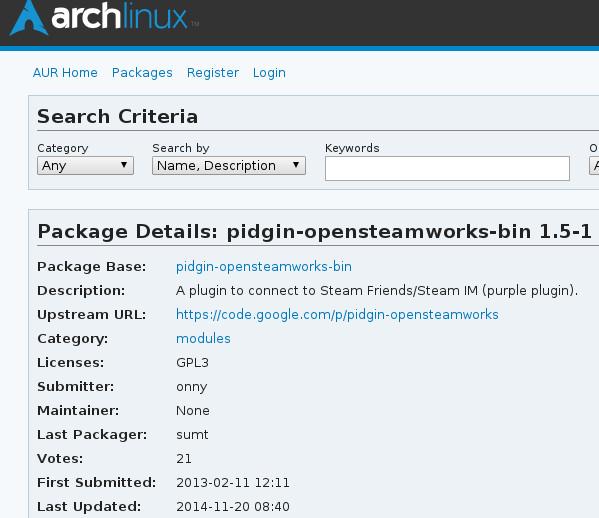This screenshot has height=518, width=599.
Task: Click the First Submitted date 2013-02-11 12:11
Action: [x=233, y=483]
